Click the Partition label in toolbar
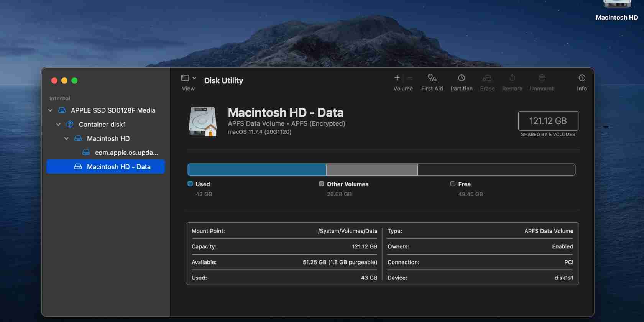The image size is (644, 322). 462,89
